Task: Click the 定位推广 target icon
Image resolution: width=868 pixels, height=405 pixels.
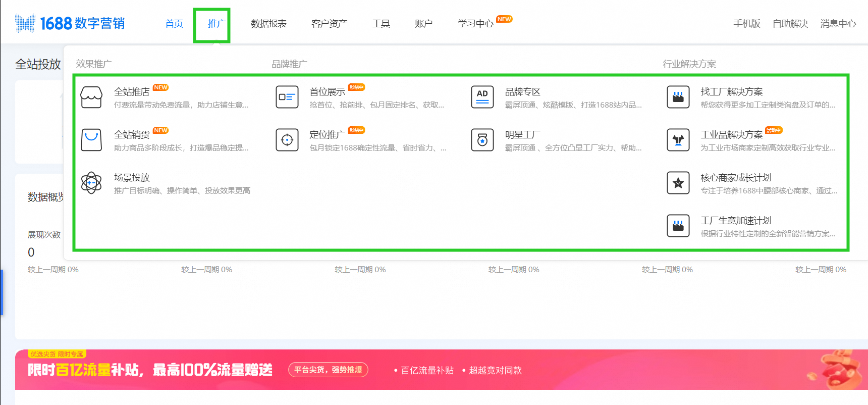Action: (x=287, y=140)
